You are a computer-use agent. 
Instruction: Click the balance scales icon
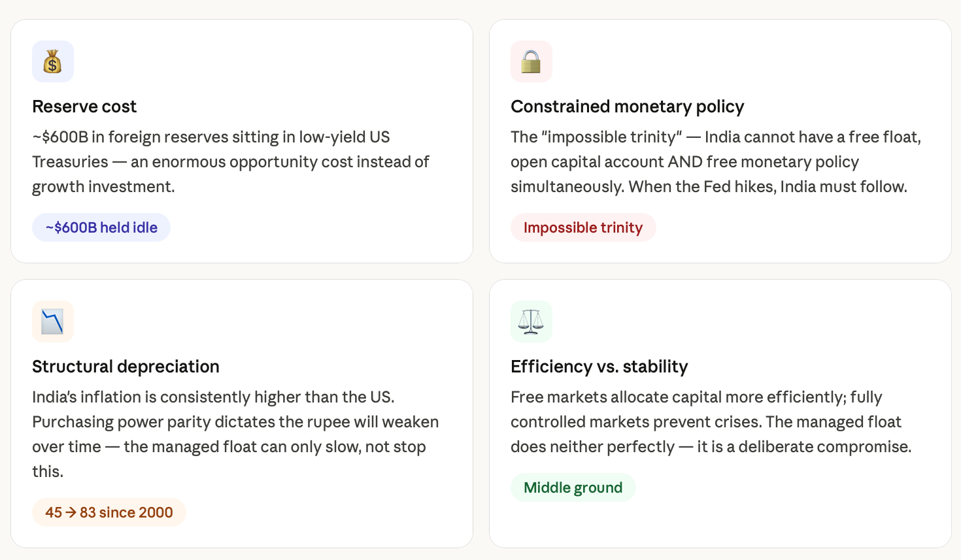click(x=531, y=321)
